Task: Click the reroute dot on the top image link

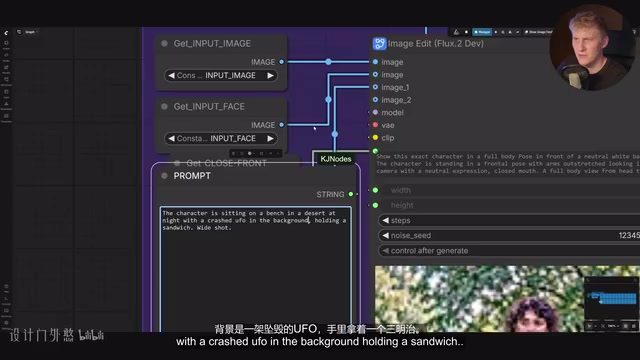Action: pyautogui.click(x=329, y=62)
